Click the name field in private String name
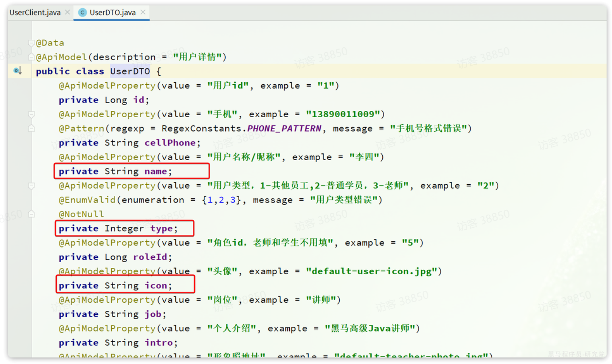The width and height of the screenshot is (612, 364). click(x=155, y=172)
